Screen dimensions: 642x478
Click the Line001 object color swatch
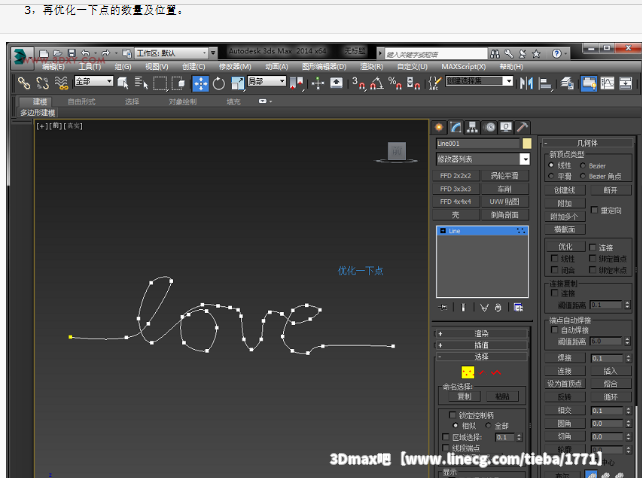[x=527, y=143]
